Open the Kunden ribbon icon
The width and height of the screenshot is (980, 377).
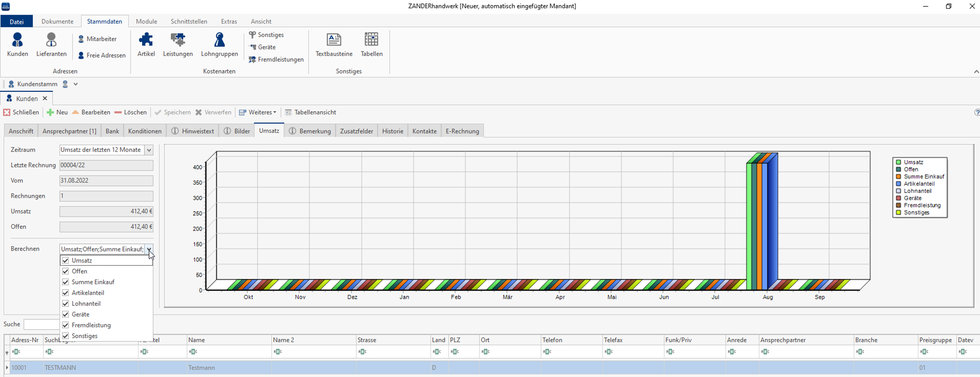(17, 44)
